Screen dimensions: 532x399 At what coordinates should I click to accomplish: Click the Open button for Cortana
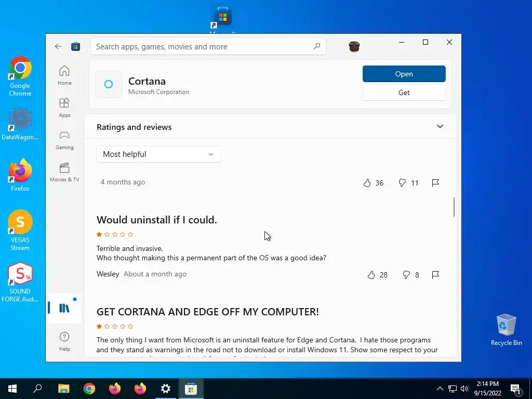tap(404, 74)
